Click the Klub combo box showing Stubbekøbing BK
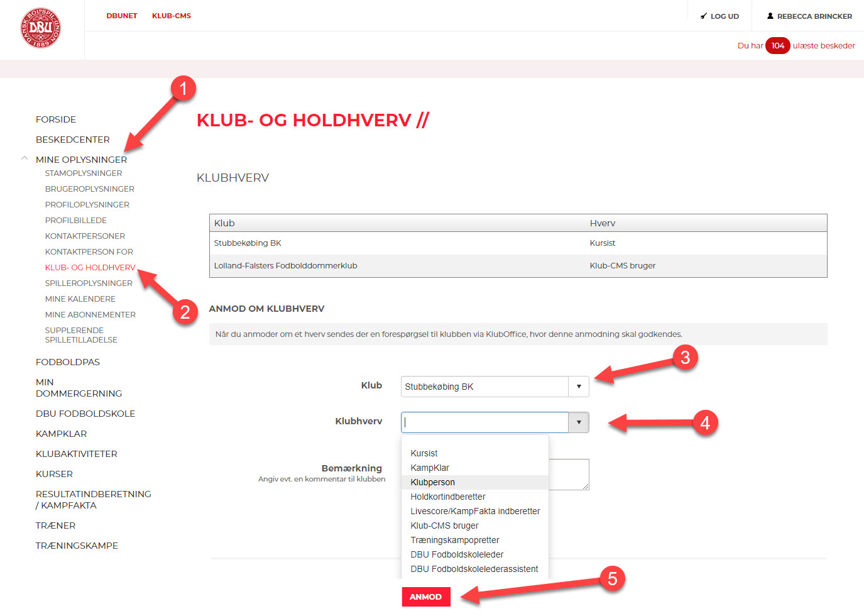 (484, 387)
